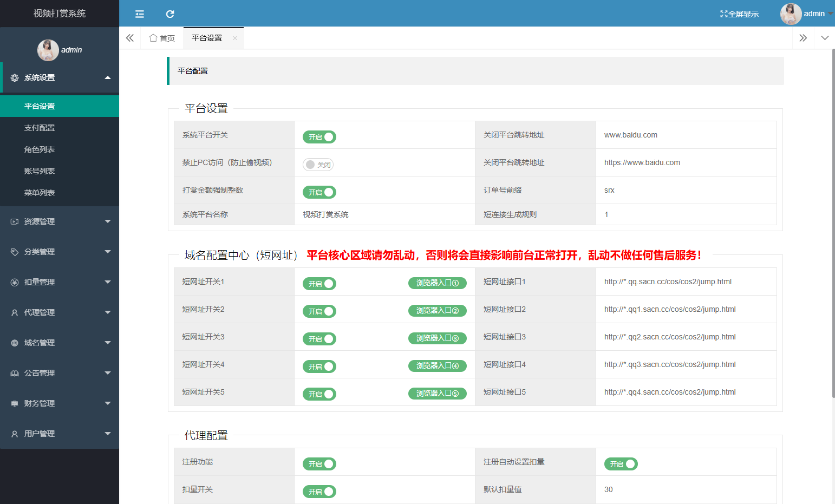Screen dimensions: 835x504
Task: Click the 域名管理 globe icon
Action: click(15, 343)
